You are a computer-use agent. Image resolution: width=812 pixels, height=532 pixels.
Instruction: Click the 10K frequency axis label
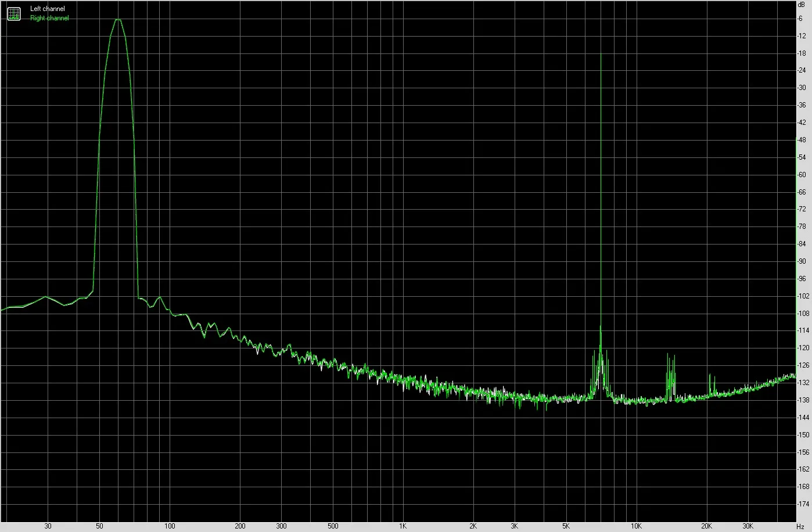click(x=636, y=526)
